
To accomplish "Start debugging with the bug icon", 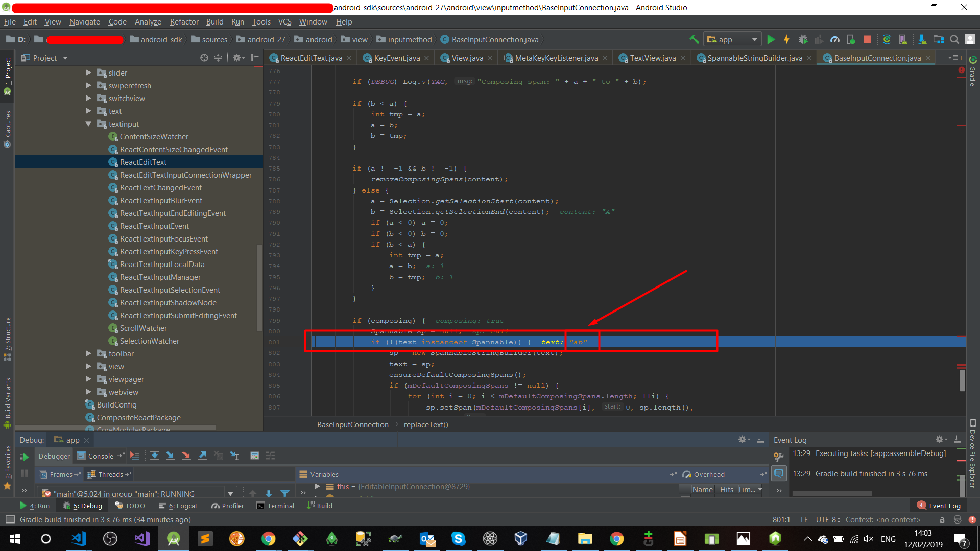I will click(803, 39).
